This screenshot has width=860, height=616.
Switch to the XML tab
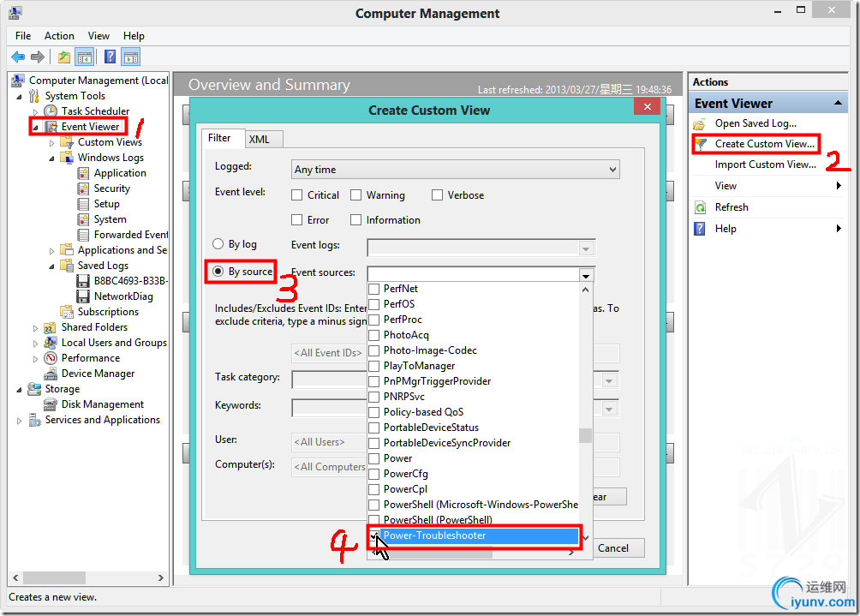tap(260, 140)
